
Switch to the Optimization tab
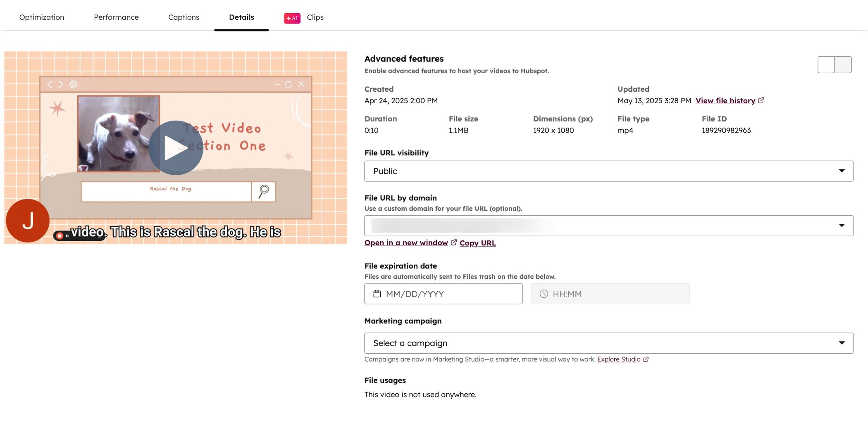coord(42,17)
